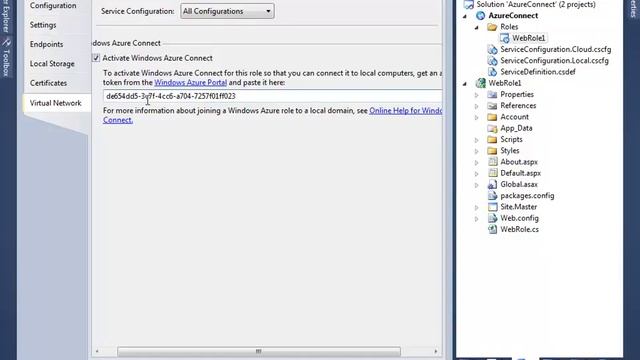The height and width of the screenshot is (360, 640).
Task: Click the AzureConnect cloud project icon
Action: click(480, 16)
